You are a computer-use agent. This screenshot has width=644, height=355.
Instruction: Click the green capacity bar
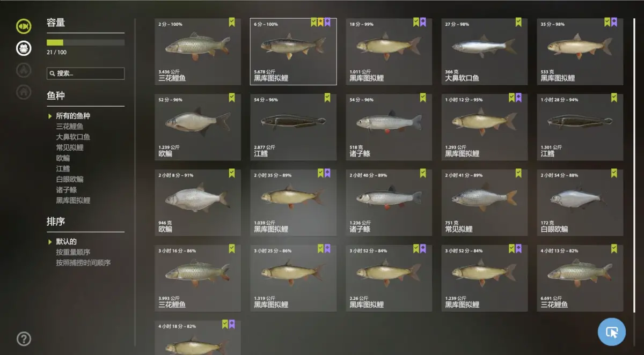pos(85,42)
